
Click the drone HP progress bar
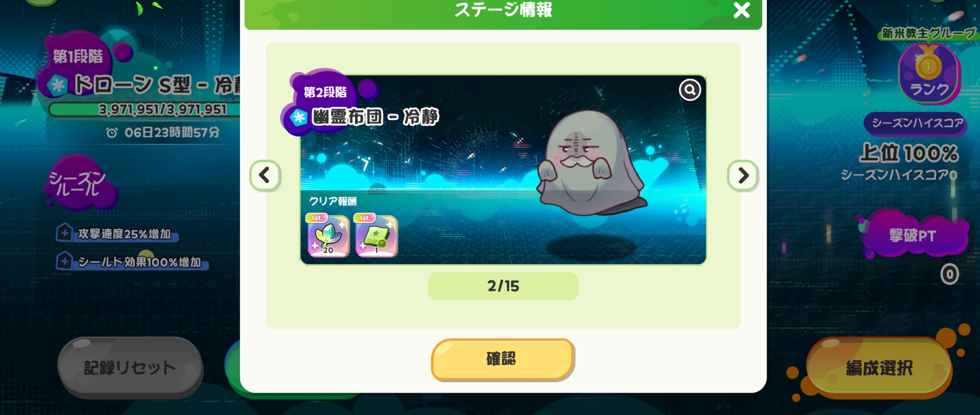[144, 110]
